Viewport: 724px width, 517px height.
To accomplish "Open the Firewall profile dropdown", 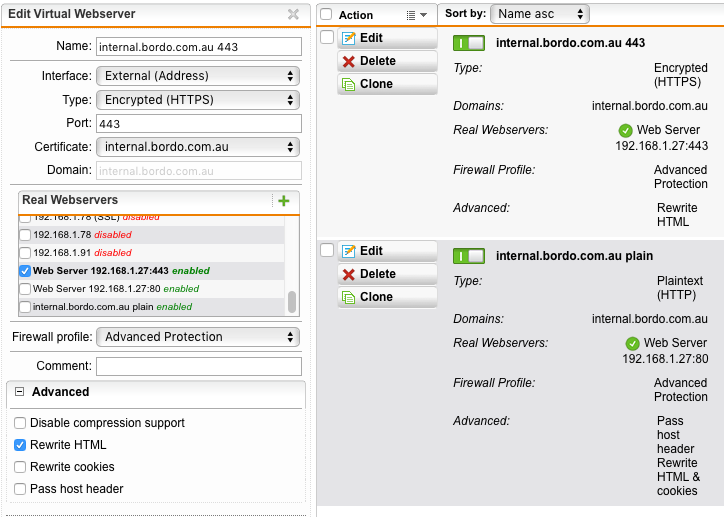I will [x=198, y=337].
